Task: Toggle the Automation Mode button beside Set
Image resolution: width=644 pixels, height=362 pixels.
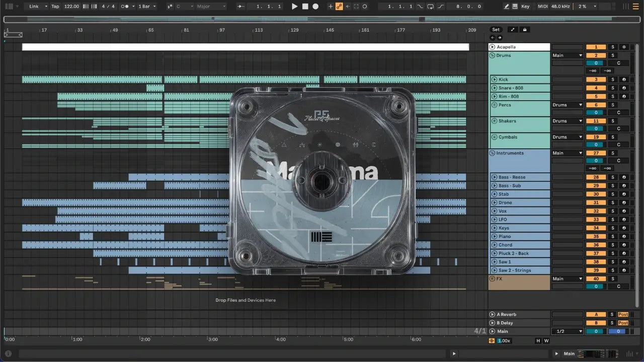Action: 512,30
